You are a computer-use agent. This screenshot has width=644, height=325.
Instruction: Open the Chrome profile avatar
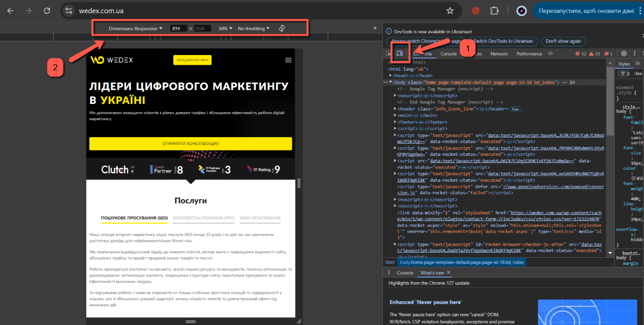tap(521, 11)
